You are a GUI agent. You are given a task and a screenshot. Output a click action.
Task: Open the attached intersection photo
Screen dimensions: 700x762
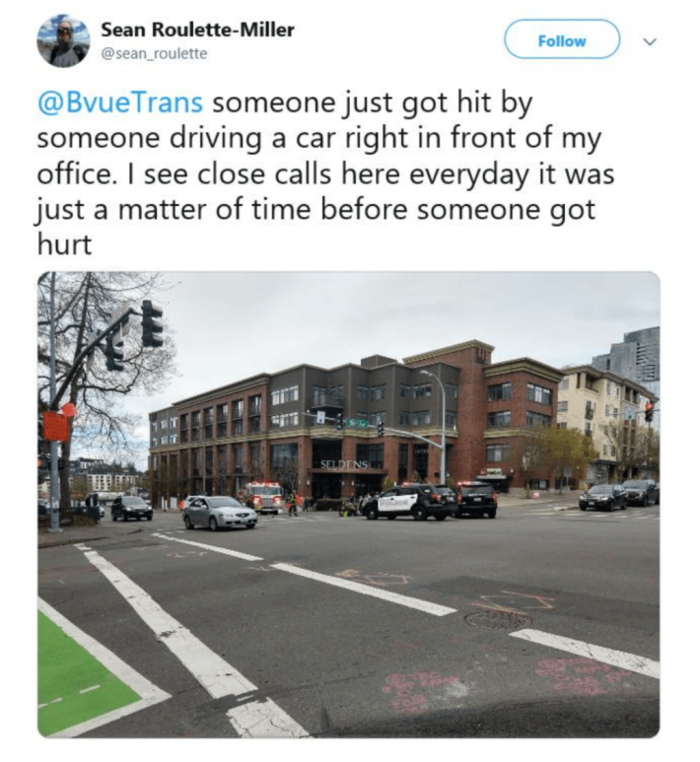pyautogui.click(x=349, y=505)
